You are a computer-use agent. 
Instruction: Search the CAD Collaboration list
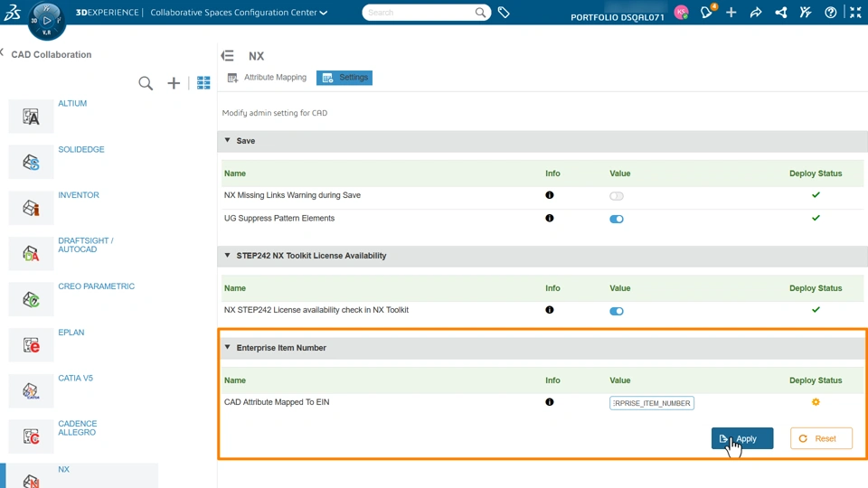pos(146,83)
